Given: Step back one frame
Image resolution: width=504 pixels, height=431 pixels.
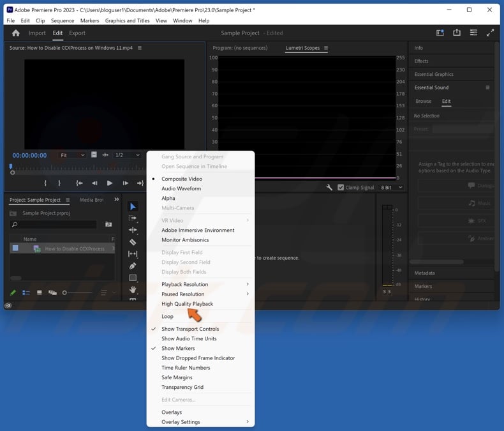Looking at the screenshot, I should [x=94, y=183].
